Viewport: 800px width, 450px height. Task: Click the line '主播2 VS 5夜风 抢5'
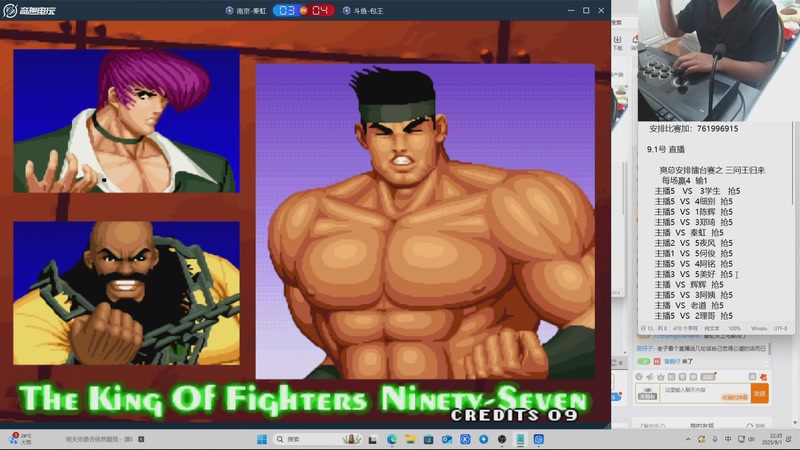pyautogui.click(x=693, y=243)
